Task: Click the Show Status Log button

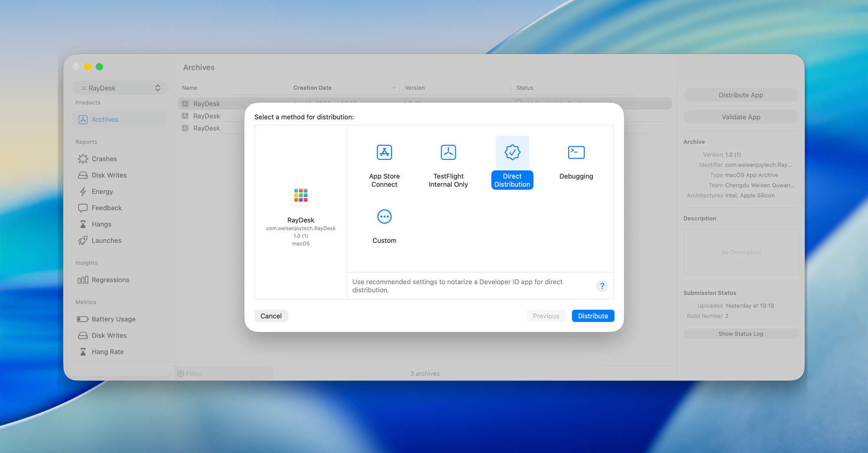Action: (x=740, y=334)
